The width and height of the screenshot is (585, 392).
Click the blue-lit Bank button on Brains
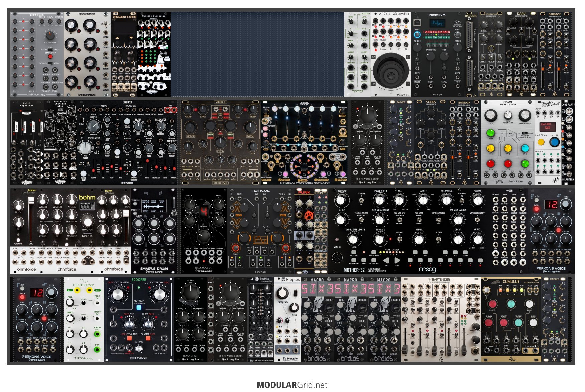(417, 34)
